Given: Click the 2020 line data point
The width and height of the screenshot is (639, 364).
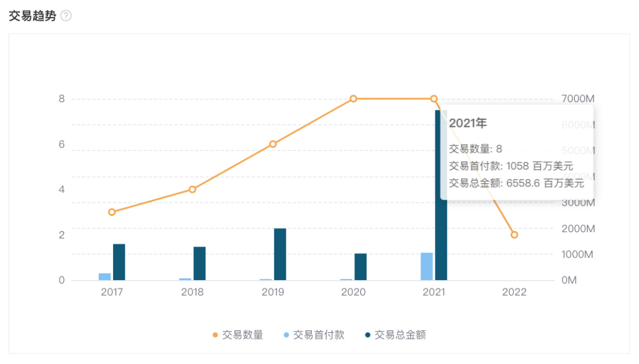Looking at the screenshot, I should [x=353, y=99].
